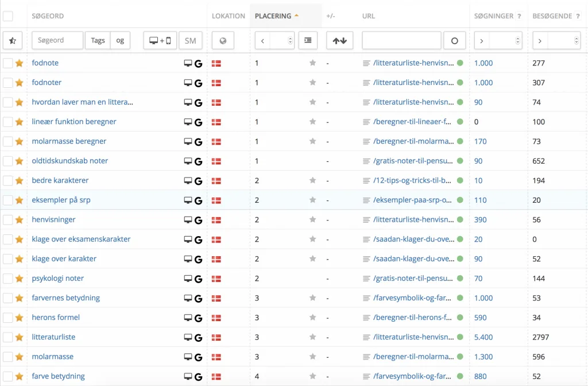The image size is (588, 386).
Task: Open the klage over karakter keyword link
Action: 64,259
